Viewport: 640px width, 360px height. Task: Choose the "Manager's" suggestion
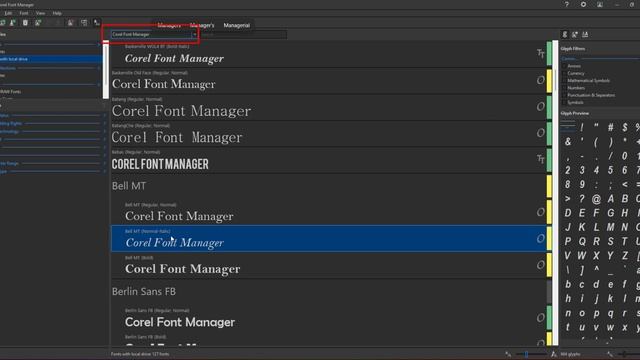[202, 25]
